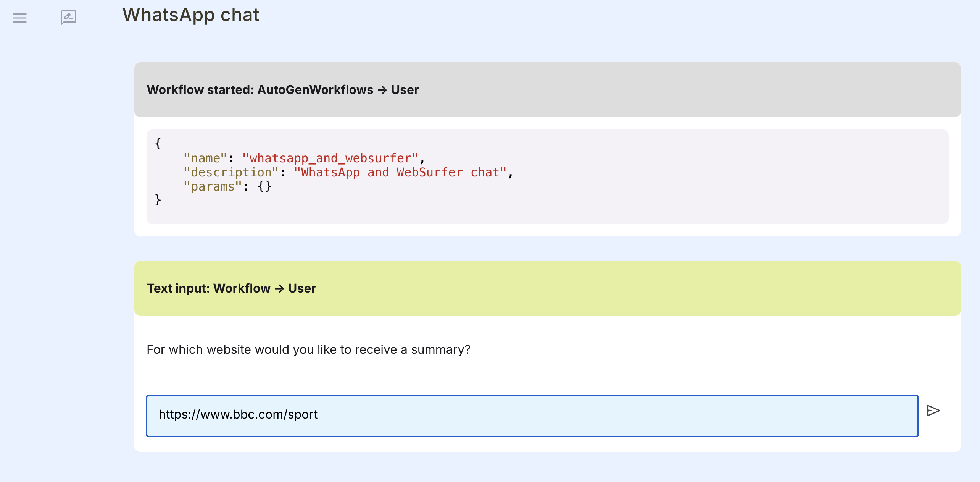This screenshot has width=980, height=482.
Task: Click the arrow in the Text input header
Action: 279,289
